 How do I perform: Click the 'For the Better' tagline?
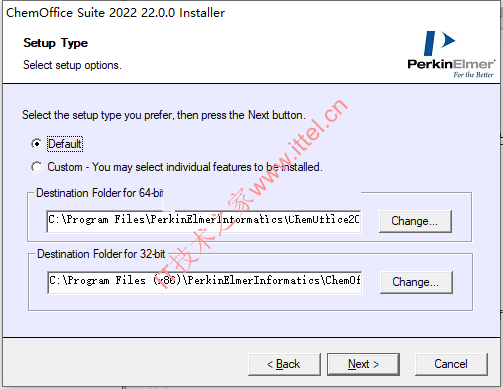(473, 75)
